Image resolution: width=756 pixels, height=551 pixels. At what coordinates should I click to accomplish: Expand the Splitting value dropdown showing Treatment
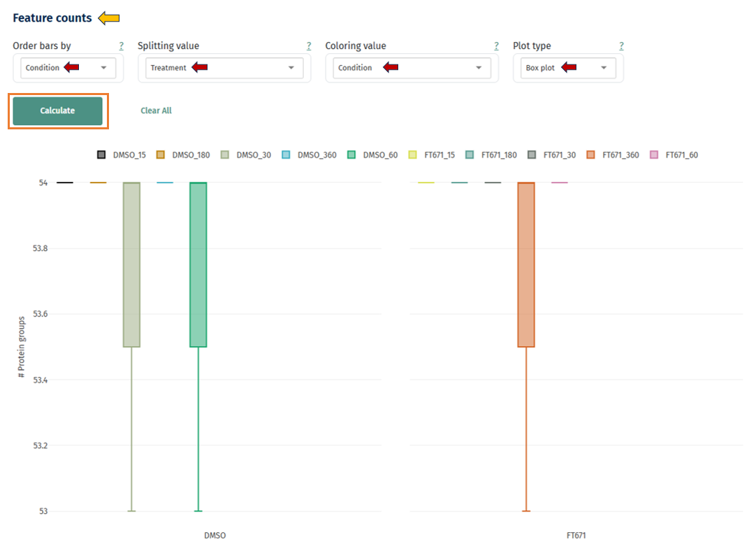click(x=224, y=68)
